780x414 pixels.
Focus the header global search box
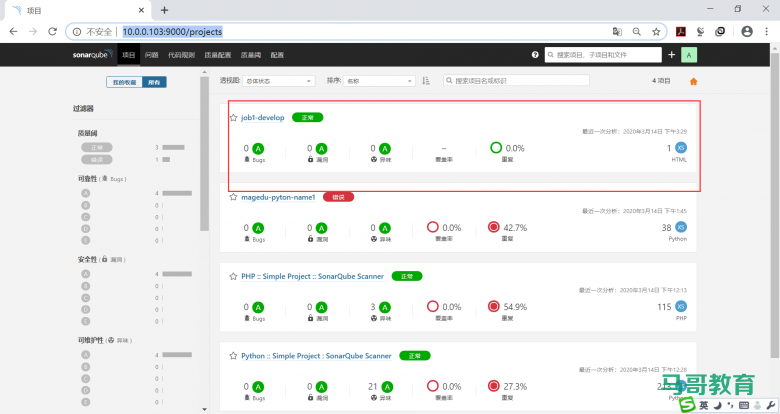tap(603, 55)
